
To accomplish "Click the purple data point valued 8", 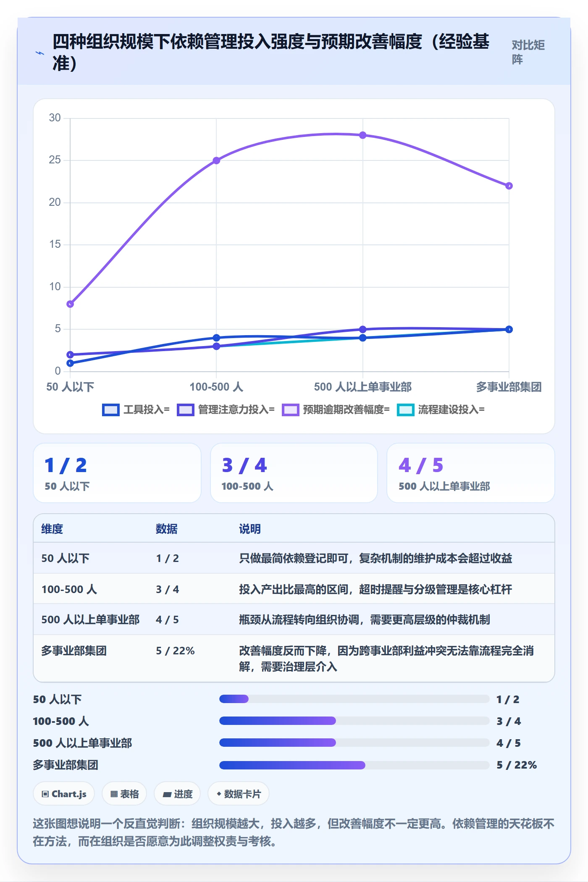I will [70, 304].
